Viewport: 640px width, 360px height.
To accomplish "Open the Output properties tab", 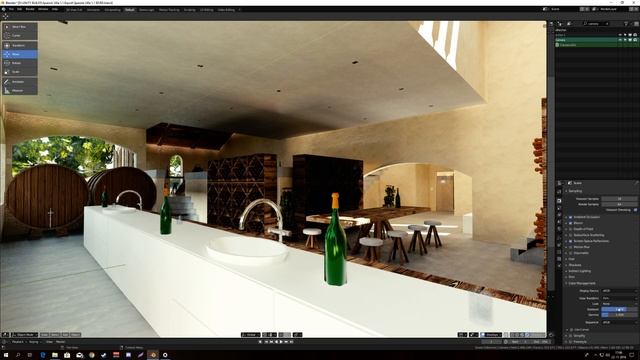I will (x=559, y=208).
